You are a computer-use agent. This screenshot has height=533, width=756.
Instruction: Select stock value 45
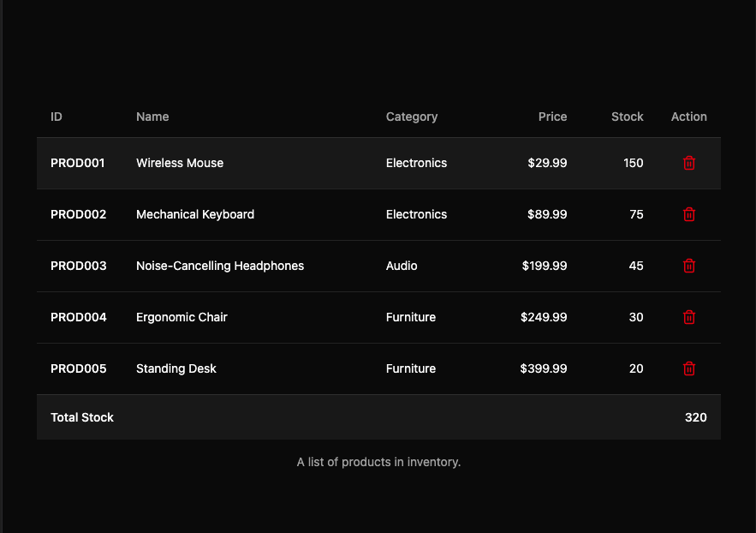pos(636,266)
